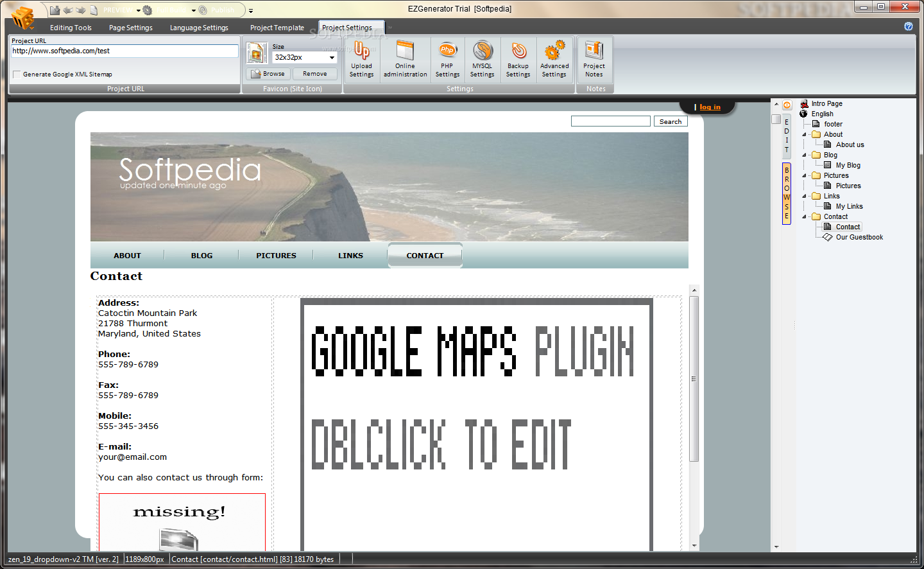Click the help question mark icon

click(909, 26)
